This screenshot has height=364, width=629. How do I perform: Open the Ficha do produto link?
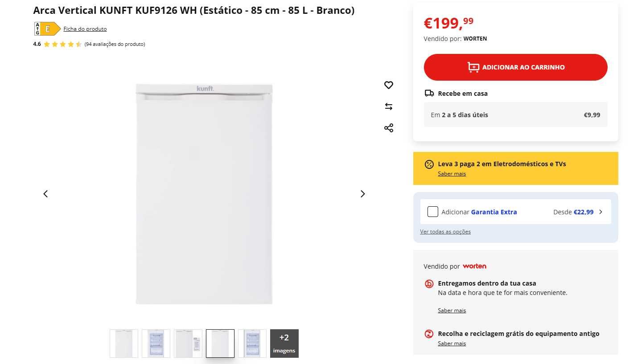(85, 29)
